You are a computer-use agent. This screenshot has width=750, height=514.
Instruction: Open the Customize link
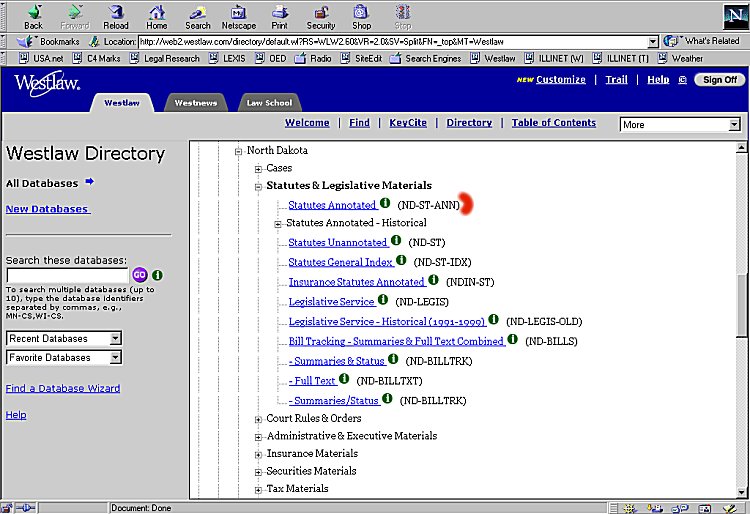point(561,80)
